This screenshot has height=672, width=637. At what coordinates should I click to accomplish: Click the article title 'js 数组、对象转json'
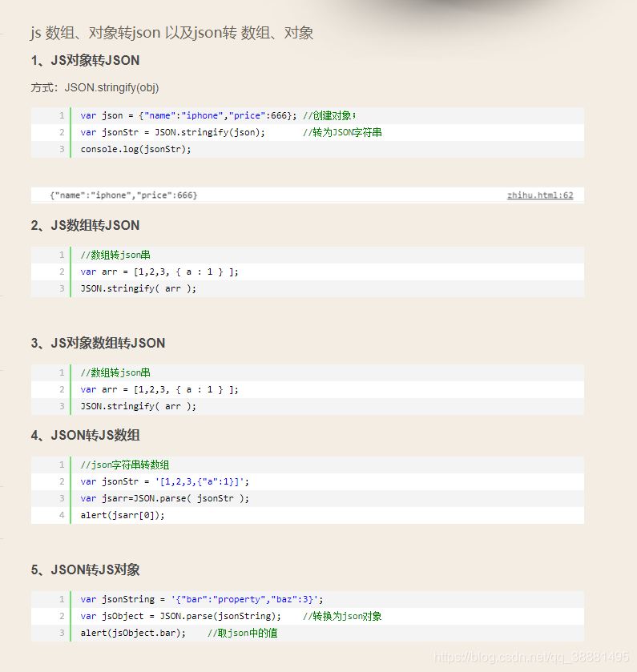click(172, 33)
